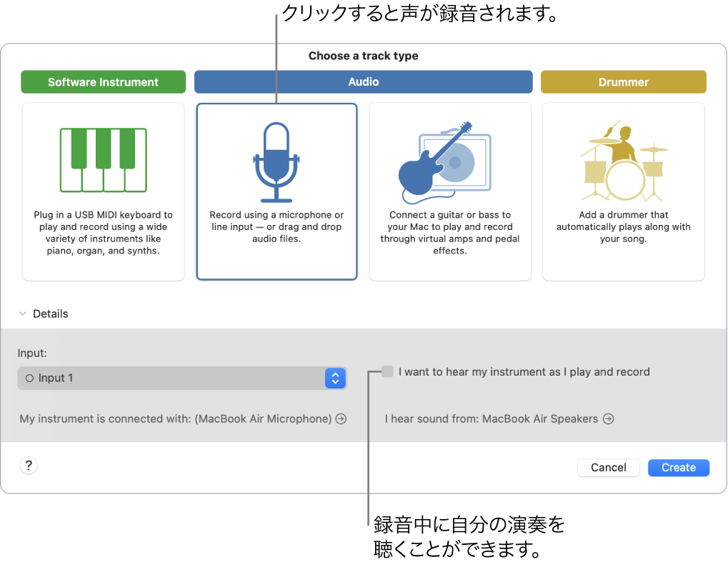Click the green piano keyboard icon
Screen dimensions: 728x562
(x=103, y=161)
